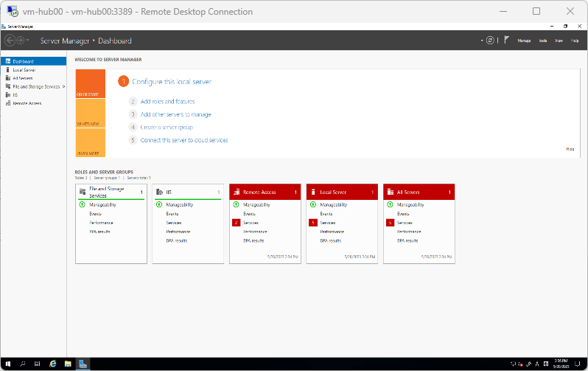
Task: Click red Services alert badge in Remote Access
Action: (x=237, y=223)
